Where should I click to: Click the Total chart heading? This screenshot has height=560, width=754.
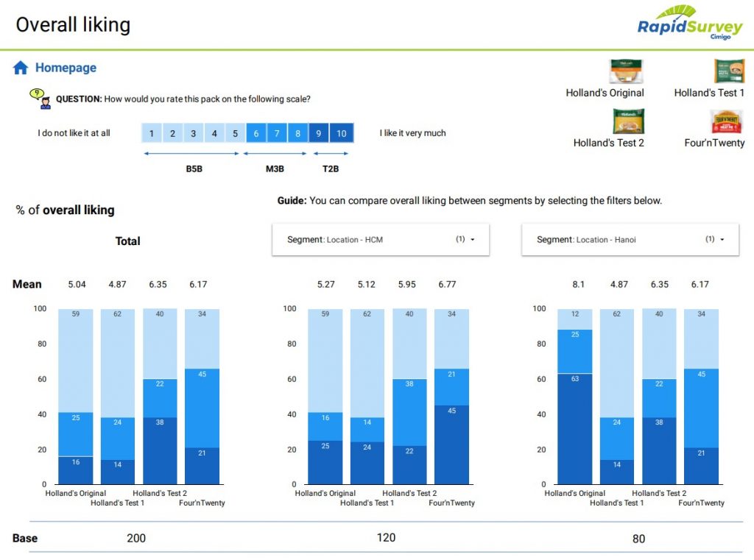point(128,241)
